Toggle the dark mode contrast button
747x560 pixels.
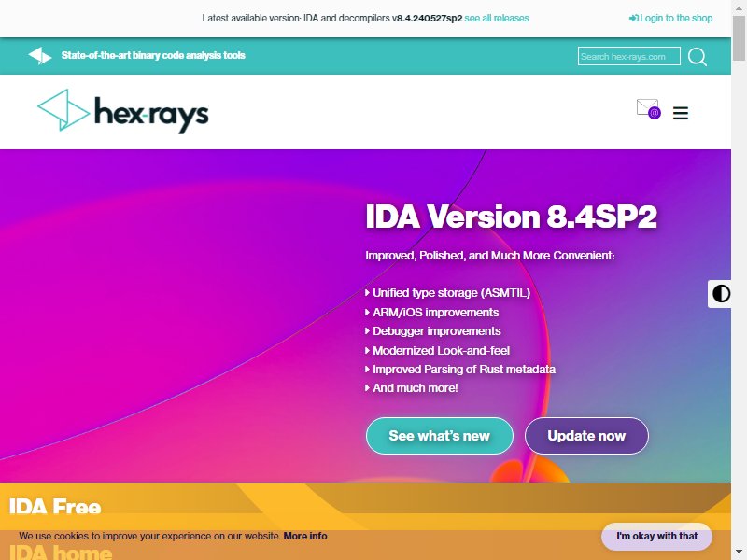720,293
